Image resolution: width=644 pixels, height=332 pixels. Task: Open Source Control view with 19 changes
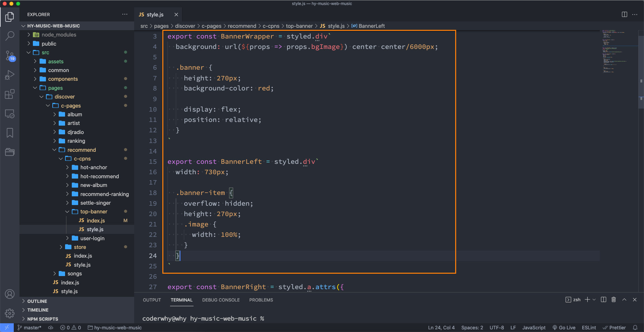[10, 56]
